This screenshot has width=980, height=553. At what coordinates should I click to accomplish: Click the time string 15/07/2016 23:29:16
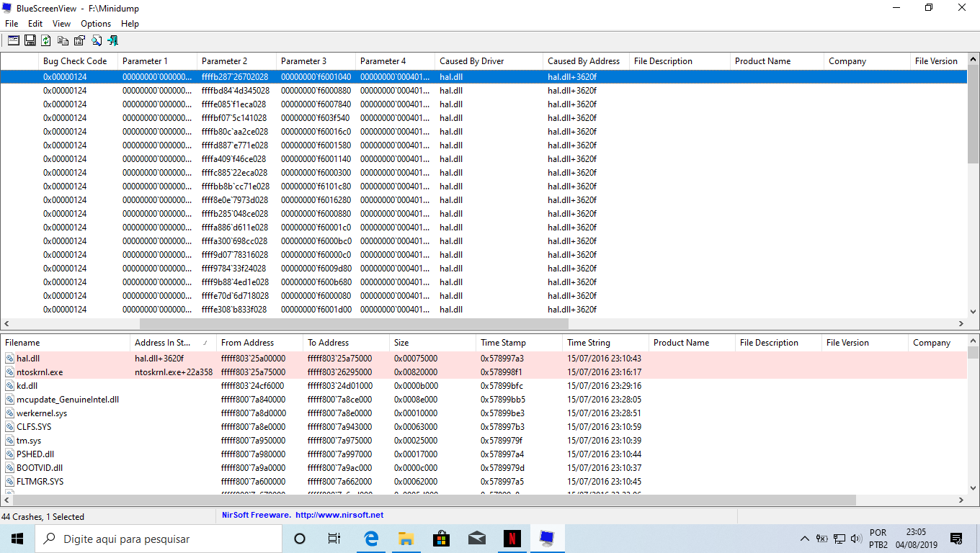point(604,386)
